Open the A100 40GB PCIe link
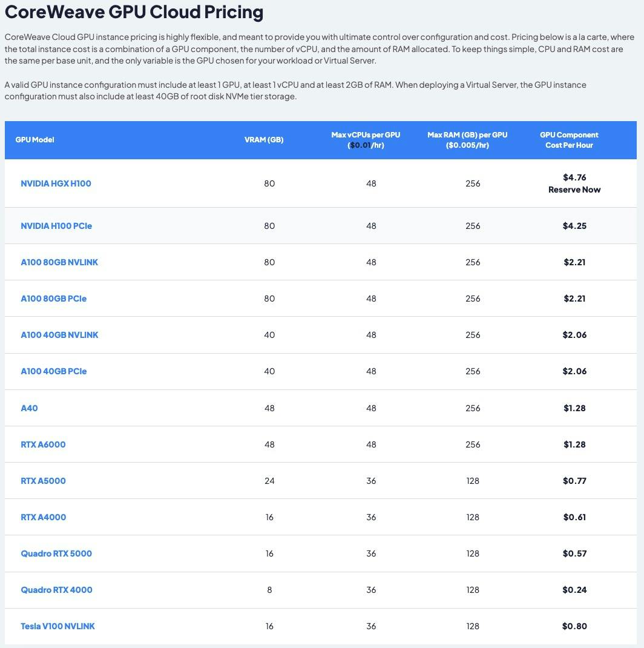Image resolution: width=644 pixels, height=648 pixels. [x=54, y=371]
